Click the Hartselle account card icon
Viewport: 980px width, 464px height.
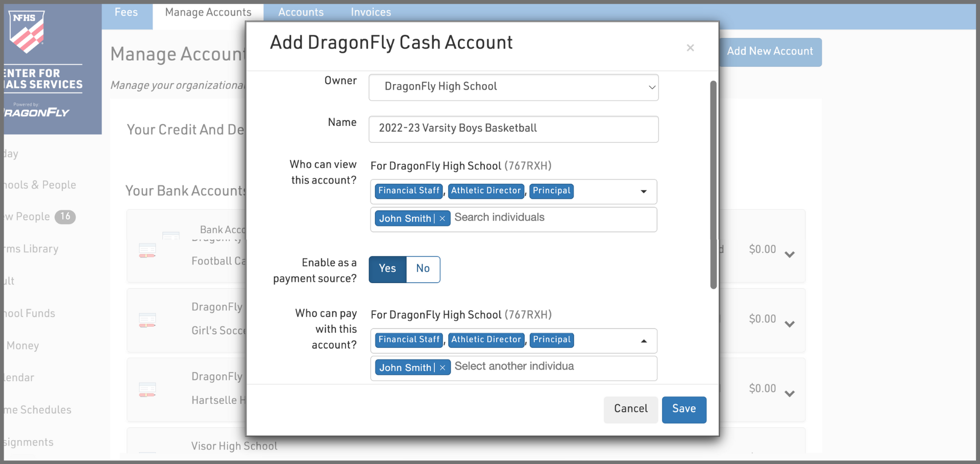148,390
